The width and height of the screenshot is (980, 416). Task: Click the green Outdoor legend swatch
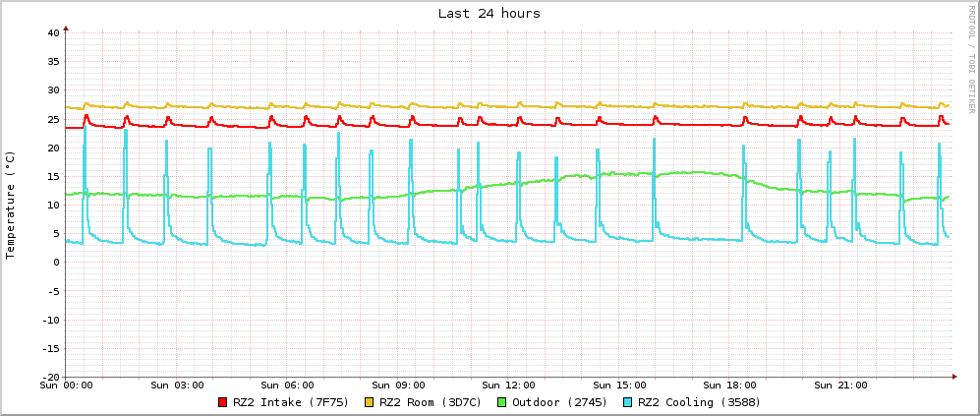pyautogui.click(x=502, y=402)
